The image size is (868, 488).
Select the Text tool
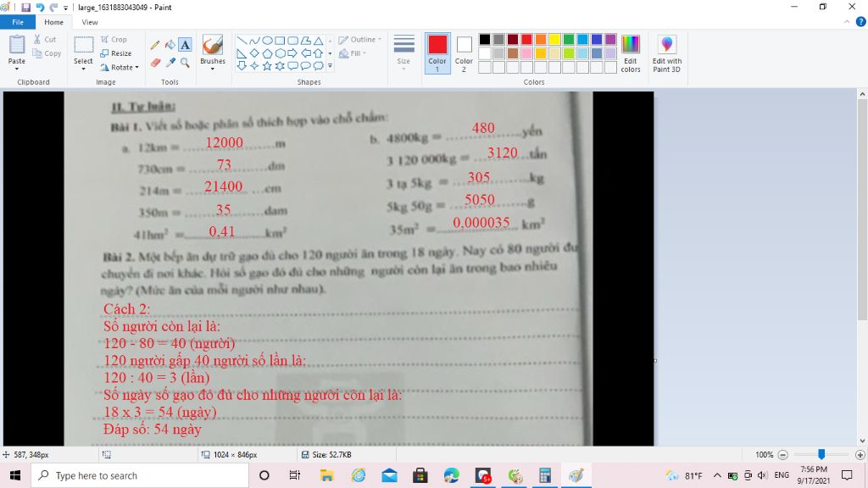coord(186,46)
